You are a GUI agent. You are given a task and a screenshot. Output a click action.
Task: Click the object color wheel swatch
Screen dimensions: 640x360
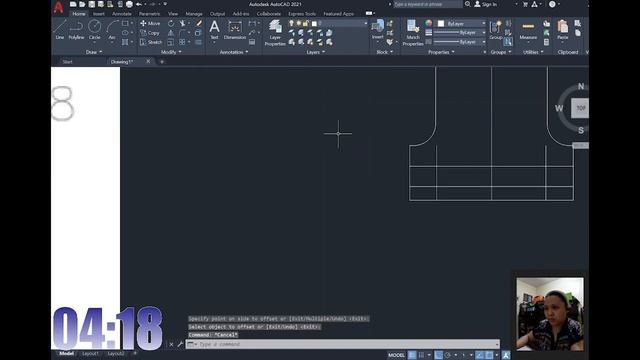click(428, 23)
